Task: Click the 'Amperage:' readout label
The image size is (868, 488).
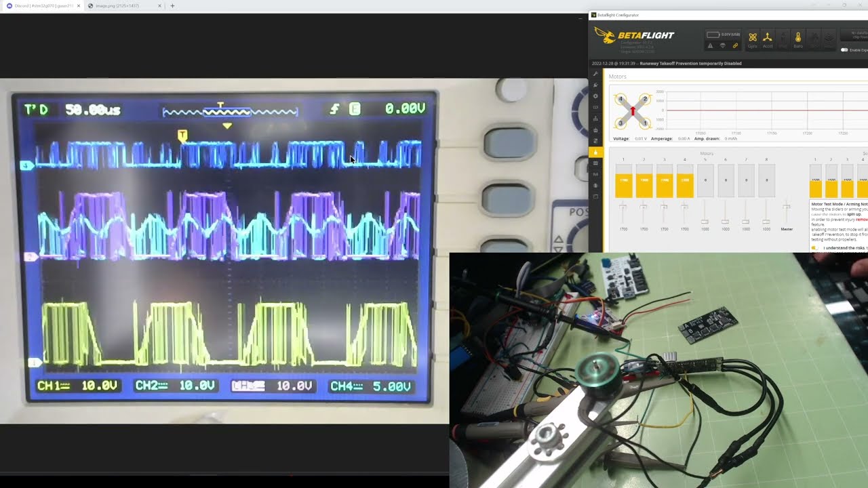Action: [662, 138]
